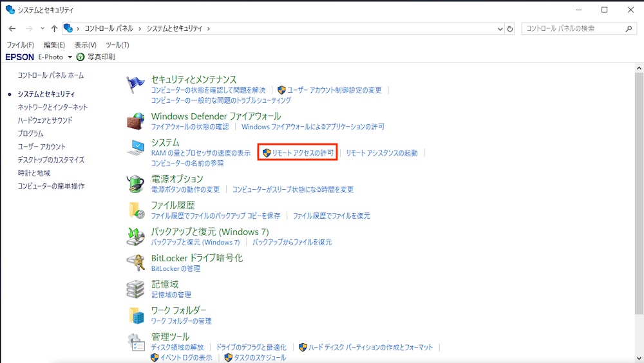Open リモート アクセスの許可 link

303,153
